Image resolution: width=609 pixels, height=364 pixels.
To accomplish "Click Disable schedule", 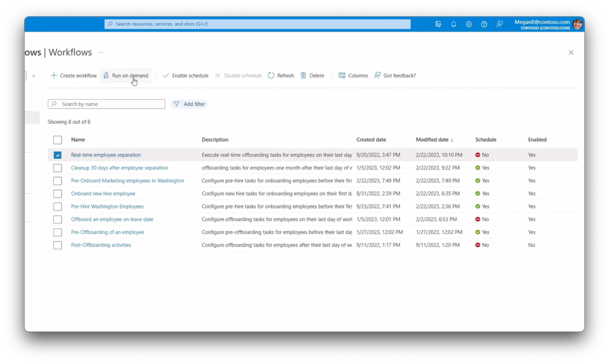I will coord(238,76).
